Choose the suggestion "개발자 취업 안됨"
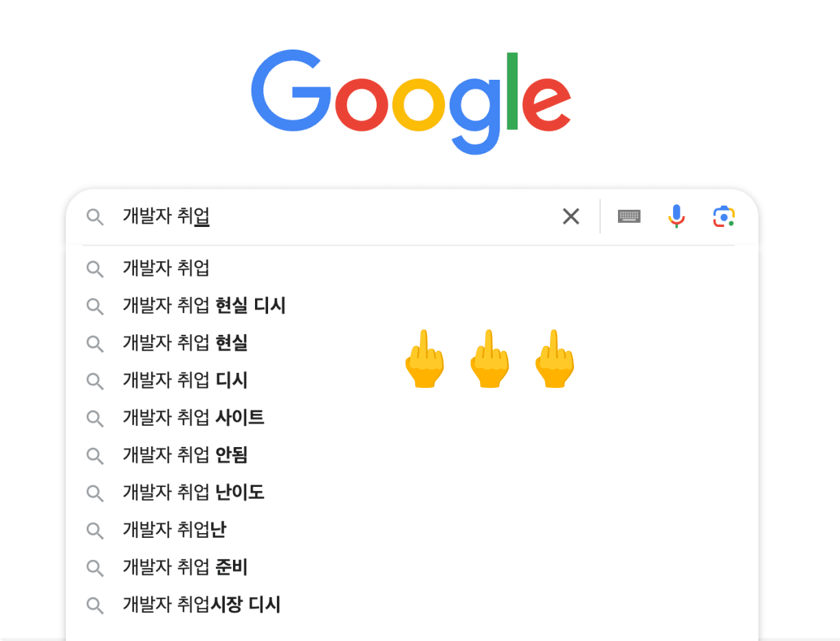Viewport: 840px width, 641px height. click(x=185, y=455)
